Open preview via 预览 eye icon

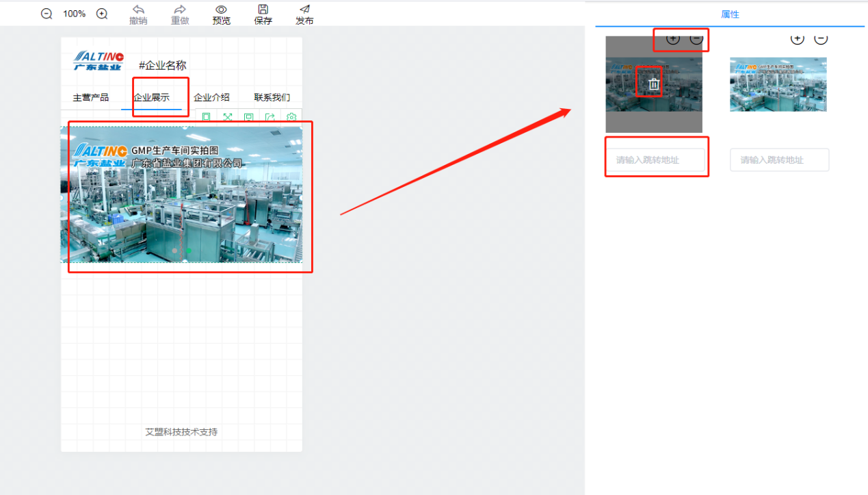point(222,14)
